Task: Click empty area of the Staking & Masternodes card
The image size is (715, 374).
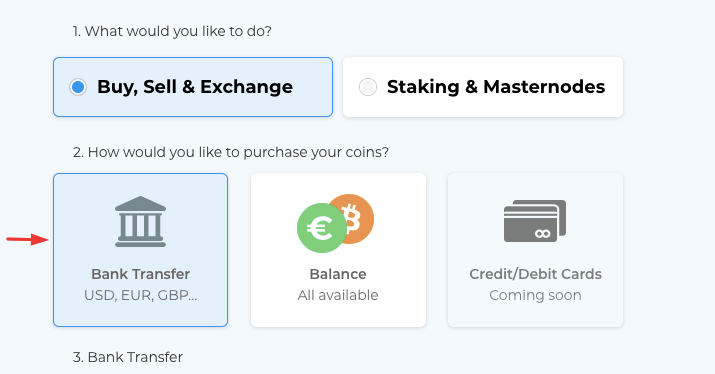Action: pos(482,107)
